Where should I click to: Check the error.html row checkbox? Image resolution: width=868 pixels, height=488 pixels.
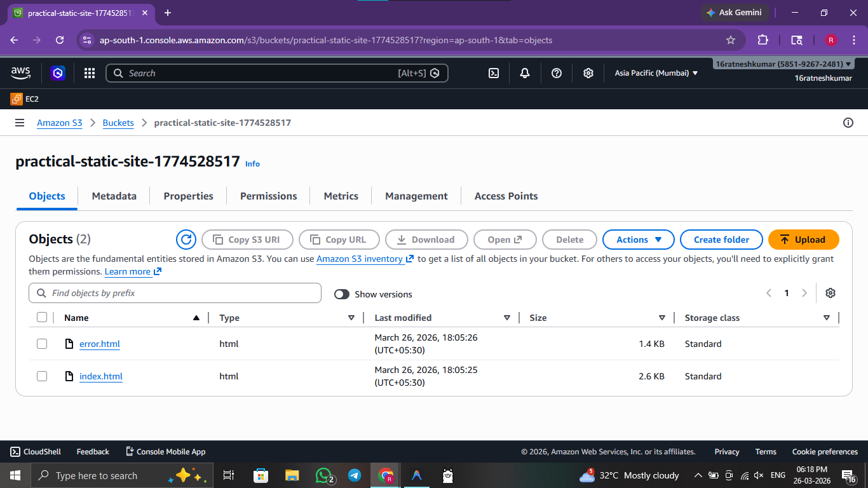pyautogui.click(x=42, y=344)
